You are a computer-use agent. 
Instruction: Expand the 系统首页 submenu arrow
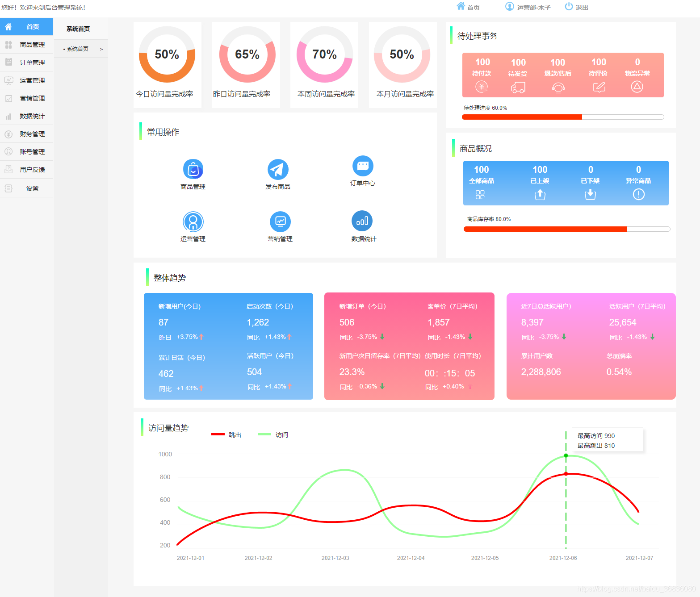(x=101, y=49)
